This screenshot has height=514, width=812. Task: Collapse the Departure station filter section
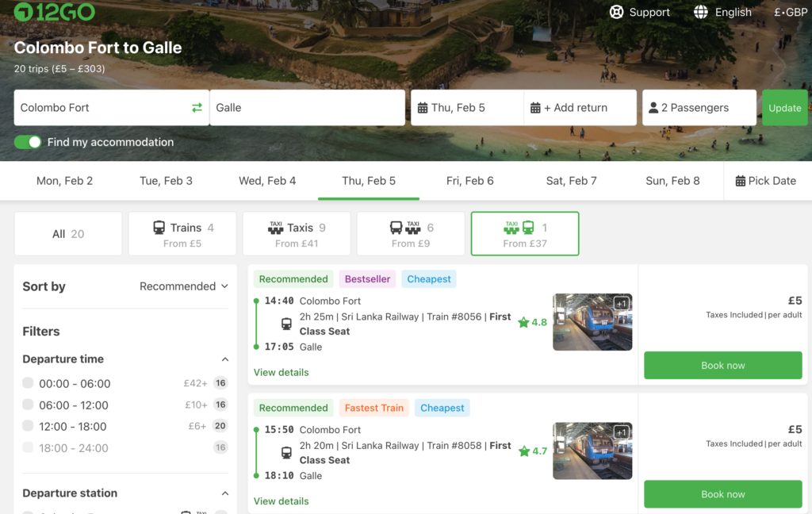click(224, 493)
